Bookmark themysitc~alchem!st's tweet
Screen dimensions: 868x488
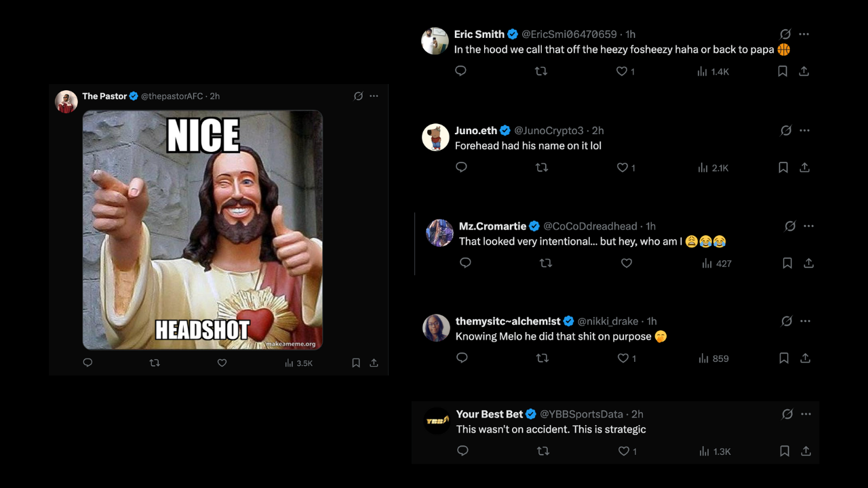[783, 358]
